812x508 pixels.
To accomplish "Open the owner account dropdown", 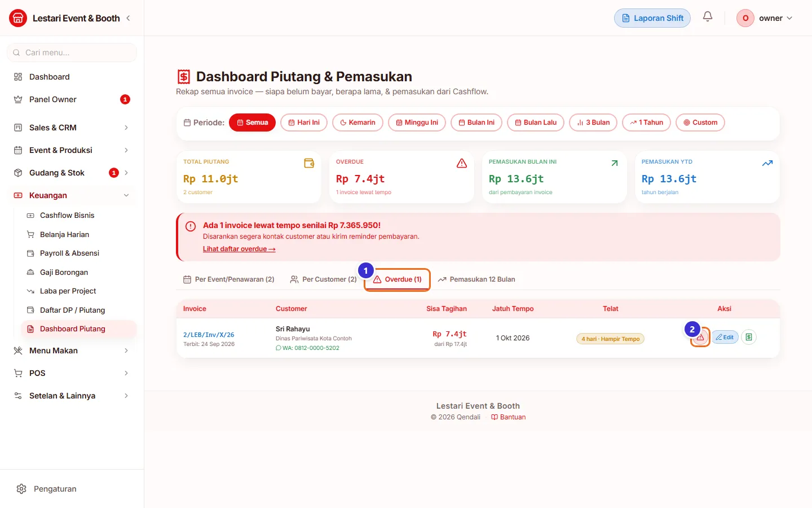I will pyautogui.click(x=765, y=18).
